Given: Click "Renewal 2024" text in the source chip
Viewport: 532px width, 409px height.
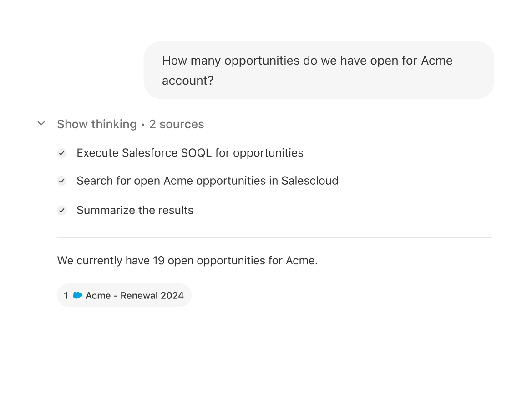Looking at the screenshot, I should click(152, 296).
